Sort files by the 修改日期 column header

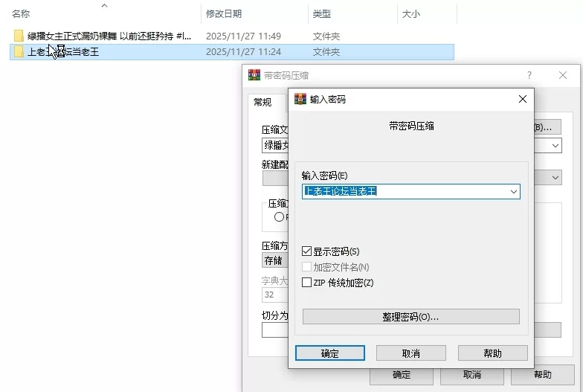[224, 13]
